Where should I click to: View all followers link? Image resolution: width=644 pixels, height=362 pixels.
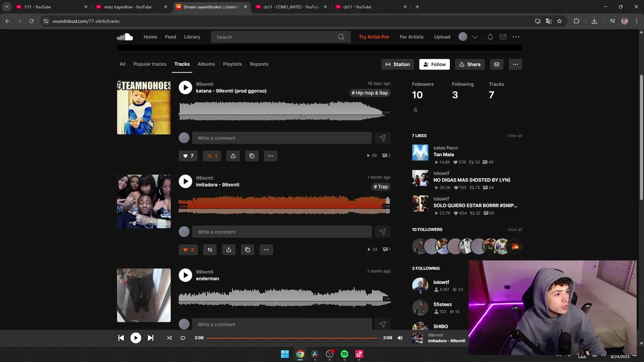(515, 230)
